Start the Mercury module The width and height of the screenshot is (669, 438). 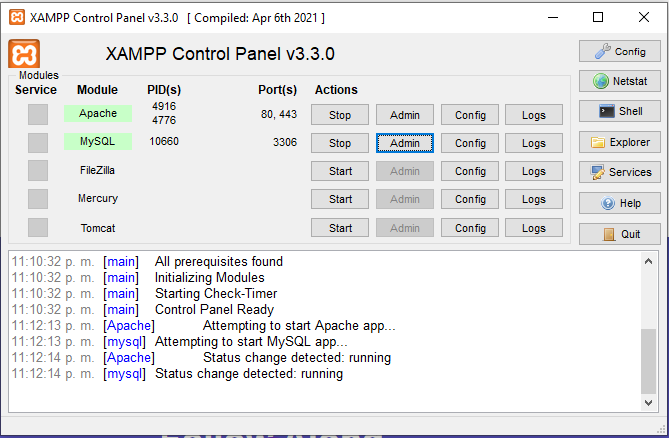[x=340, y=199]
